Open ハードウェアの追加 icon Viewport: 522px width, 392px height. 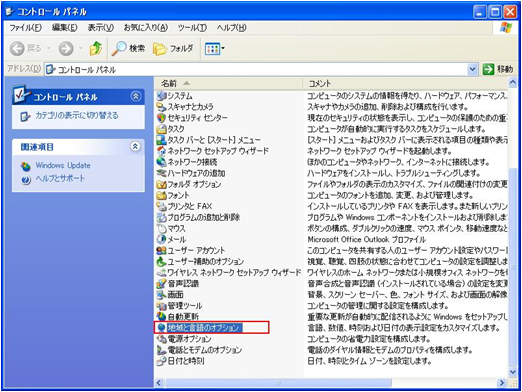pyautogui.click(x=162, y=173)
